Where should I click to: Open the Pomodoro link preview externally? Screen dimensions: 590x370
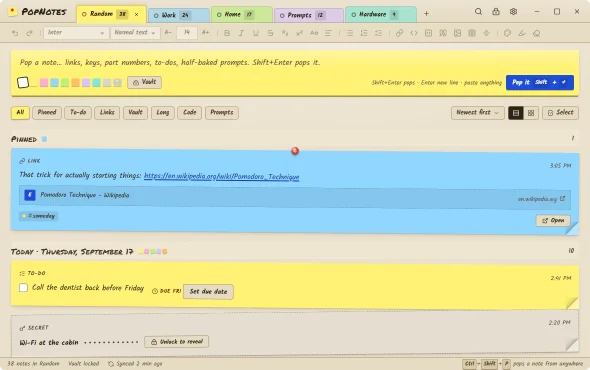[562, 198]
